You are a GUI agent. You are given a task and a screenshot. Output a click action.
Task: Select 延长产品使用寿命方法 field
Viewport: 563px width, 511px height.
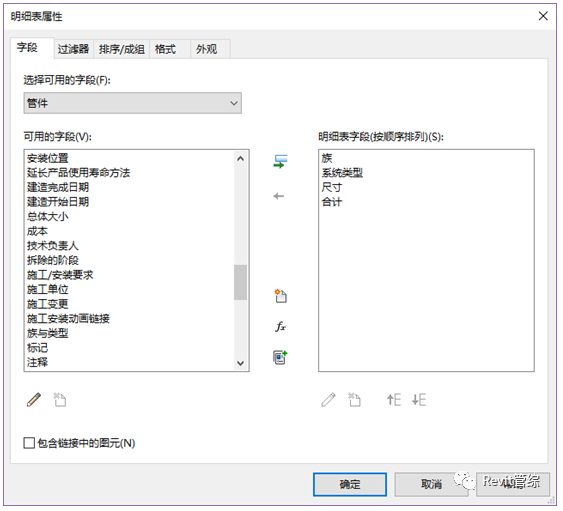pos(78,173)
